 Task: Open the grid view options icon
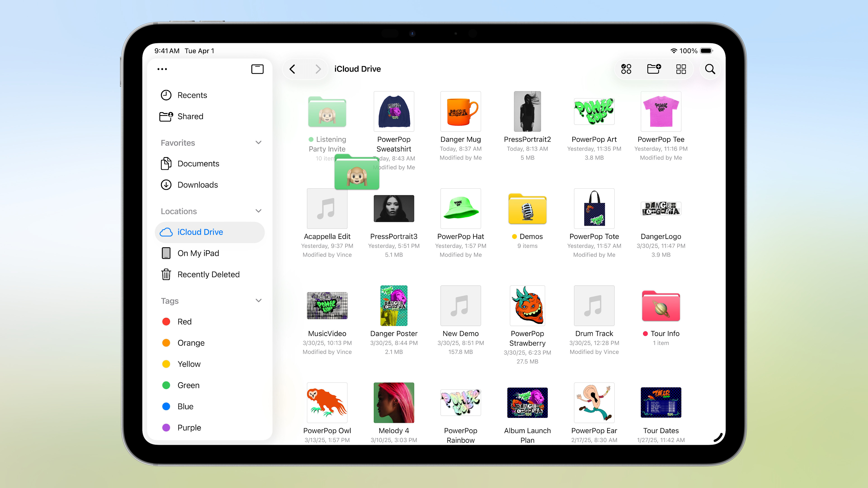[x=681, y=69]
